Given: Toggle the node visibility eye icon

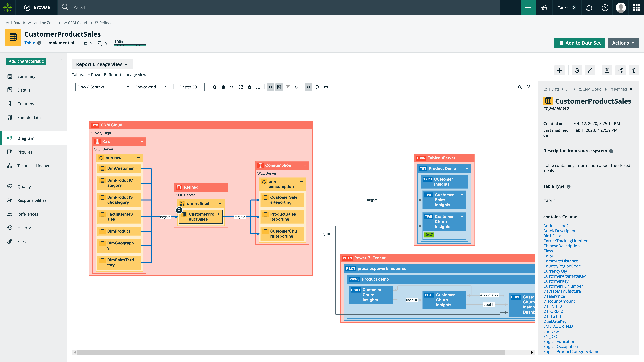Looking at the screenshot, I should (x=308, y=87).
